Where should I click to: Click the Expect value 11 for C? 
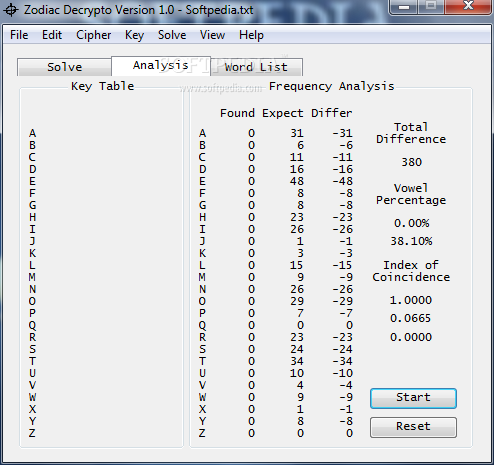[297, 157]
